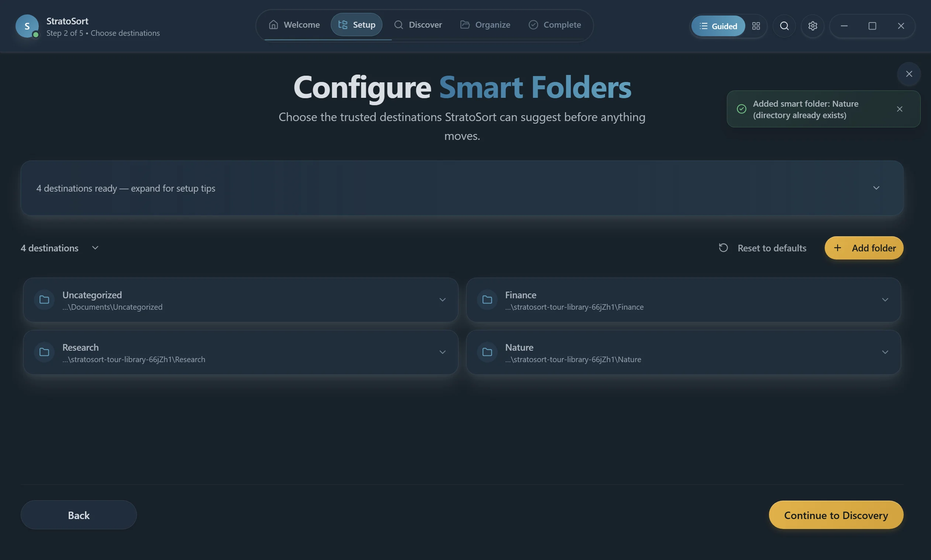The width and height of the screenshot is (931, 560).
Task: Expand the setup tips panel chevron
Action: [x=876, y=188]
